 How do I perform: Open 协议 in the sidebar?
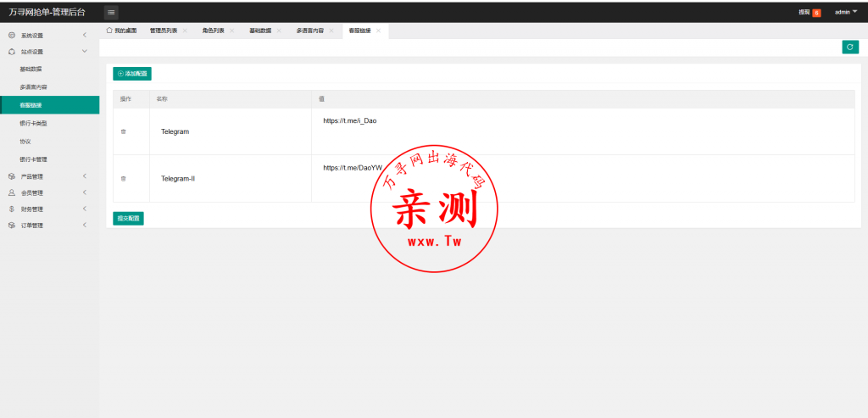(25, 142)
